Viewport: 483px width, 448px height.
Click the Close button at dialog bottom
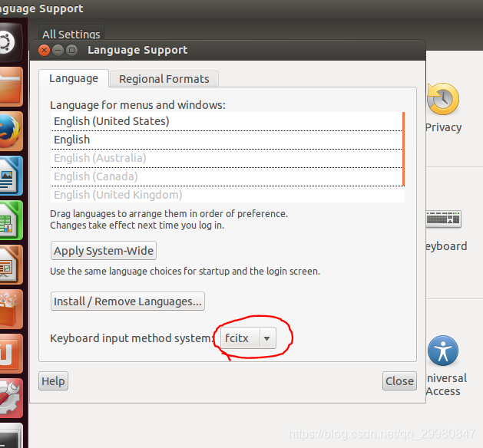pos(399,381)
